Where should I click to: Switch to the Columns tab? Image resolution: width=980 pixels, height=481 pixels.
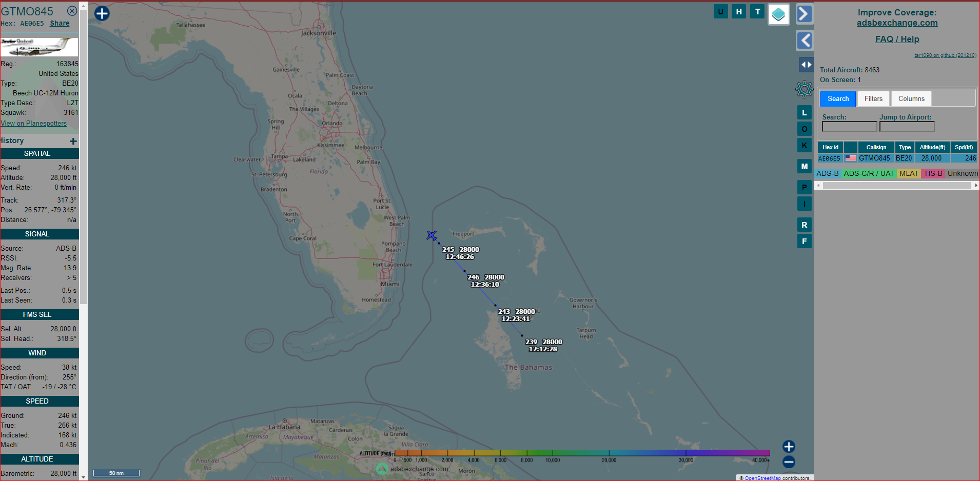point(911,98)
